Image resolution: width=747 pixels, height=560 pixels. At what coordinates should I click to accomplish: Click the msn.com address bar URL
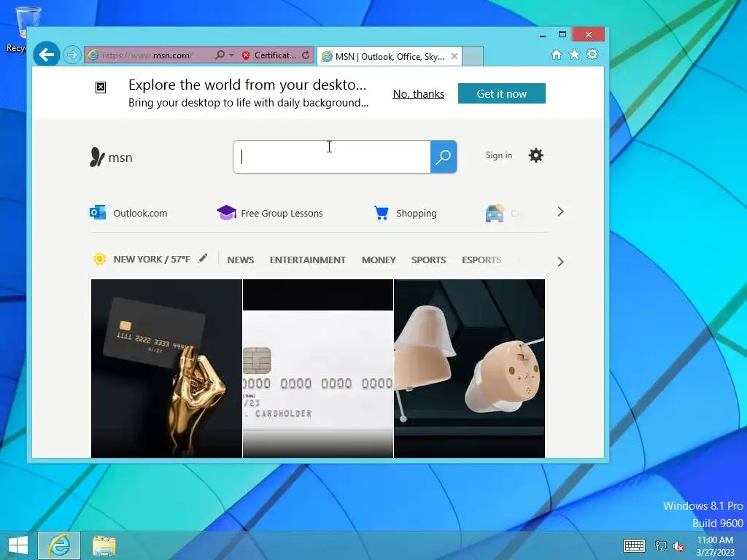click(x=147, y=55)
